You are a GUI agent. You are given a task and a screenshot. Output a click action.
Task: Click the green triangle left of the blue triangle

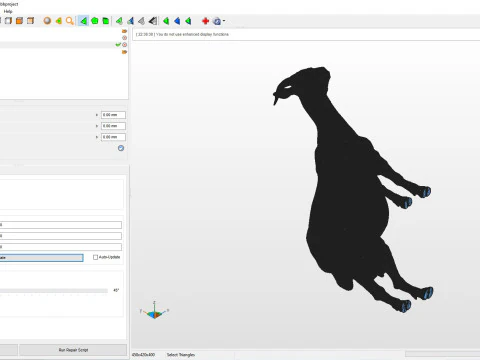pyautogui.click(x=166, y=21)
